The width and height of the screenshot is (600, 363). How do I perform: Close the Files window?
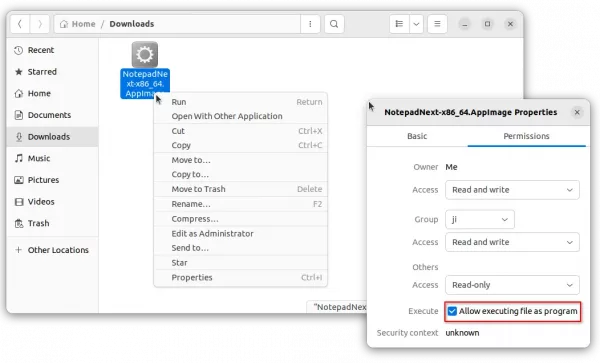click(510, 24)
